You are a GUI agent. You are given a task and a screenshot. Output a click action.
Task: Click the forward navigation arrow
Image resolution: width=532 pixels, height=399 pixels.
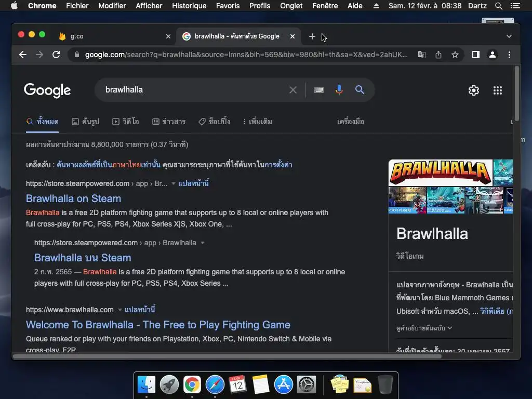[39, 55]
